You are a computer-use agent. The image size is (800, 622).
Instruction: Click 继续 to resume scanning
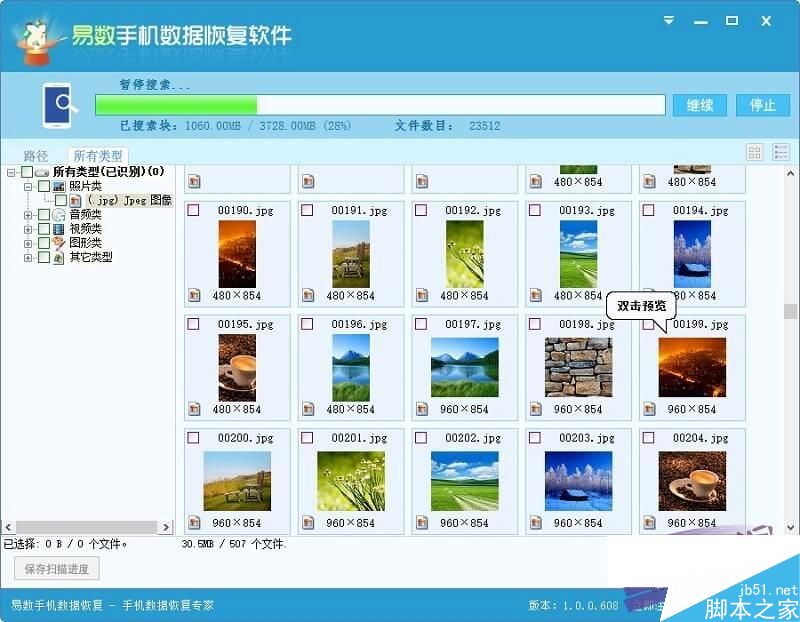(x=699, y=105)
